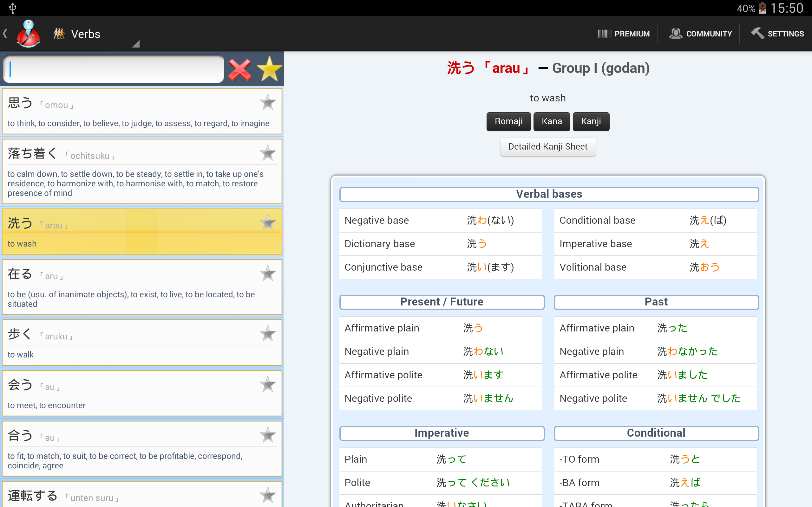The height and width of the screenshot is (507, 812).
Task: Switch display to Kanji
Action: pos(591,121)
